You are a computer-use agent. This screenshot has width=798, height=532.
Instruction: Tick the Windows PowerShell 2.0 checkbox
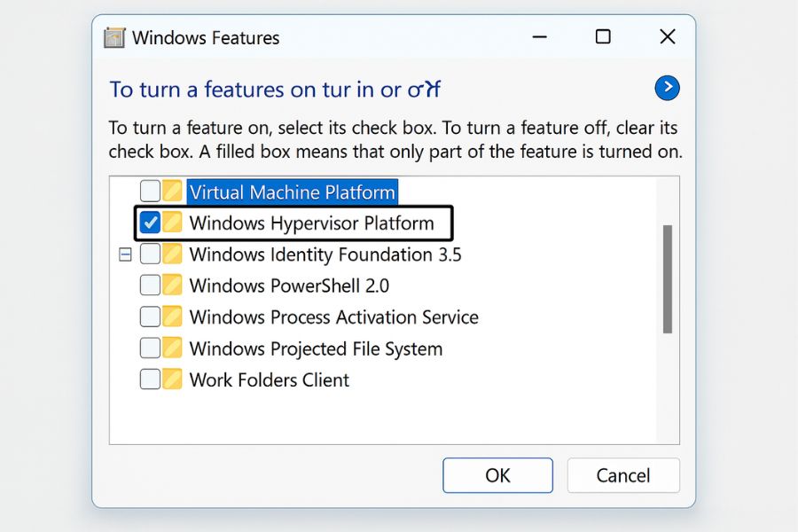click(x=150, y=286)
